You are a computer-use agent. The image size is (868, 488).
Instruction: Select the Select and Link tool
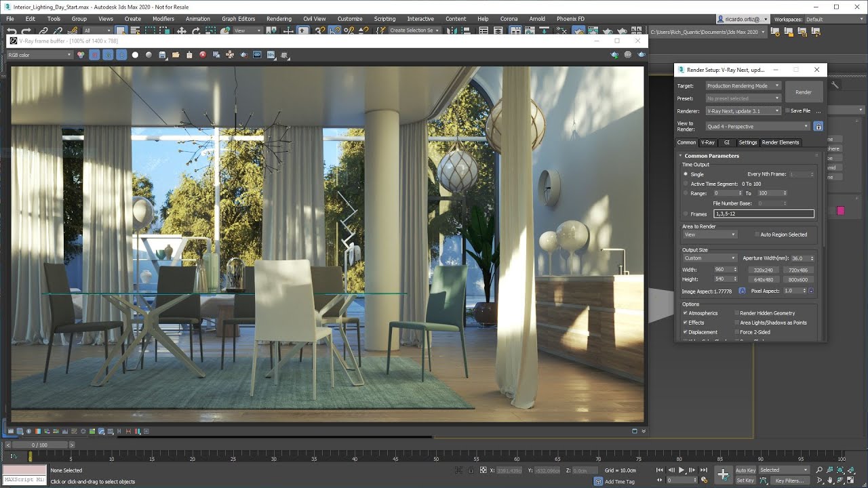coord(43,30)
